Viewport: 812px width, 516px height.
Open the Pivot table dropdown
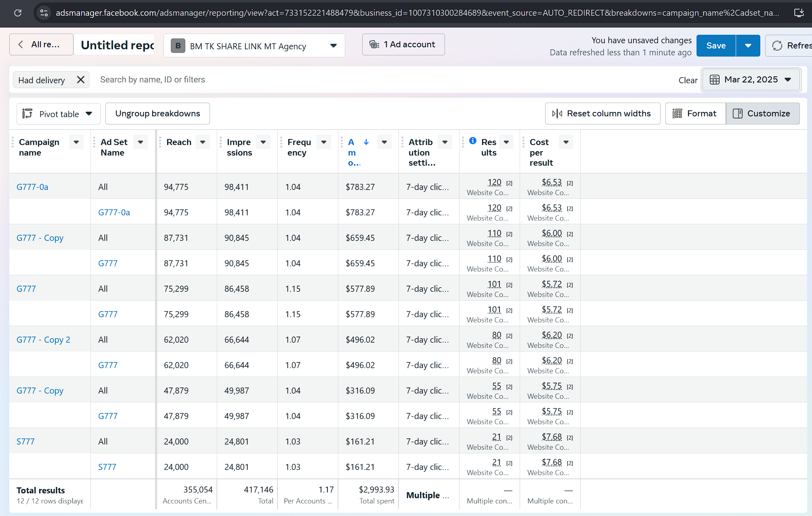[x=58, y=114]
